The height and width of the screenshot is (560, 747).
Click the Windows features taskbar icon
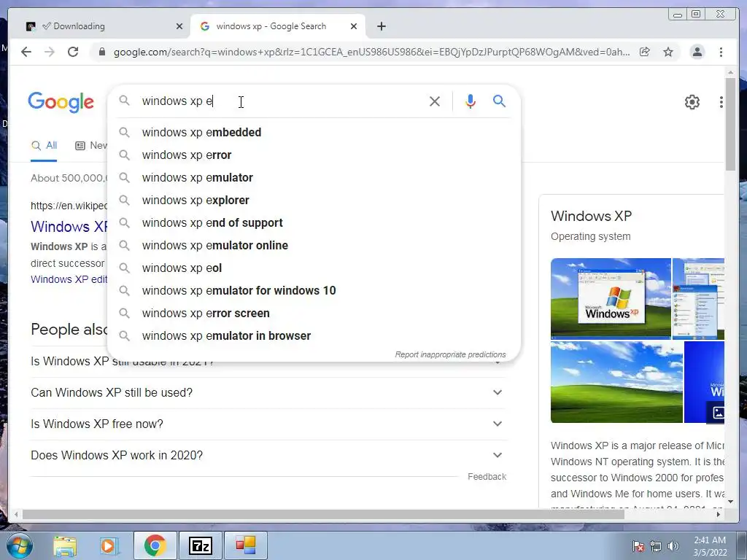[x=245, y=545]
